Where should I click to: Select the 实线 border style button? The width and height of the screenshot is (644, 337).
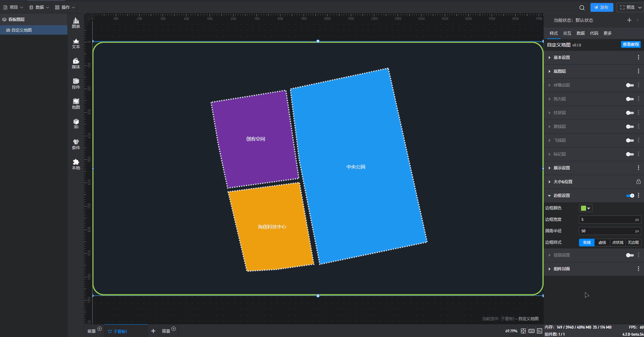pos(587,242)
